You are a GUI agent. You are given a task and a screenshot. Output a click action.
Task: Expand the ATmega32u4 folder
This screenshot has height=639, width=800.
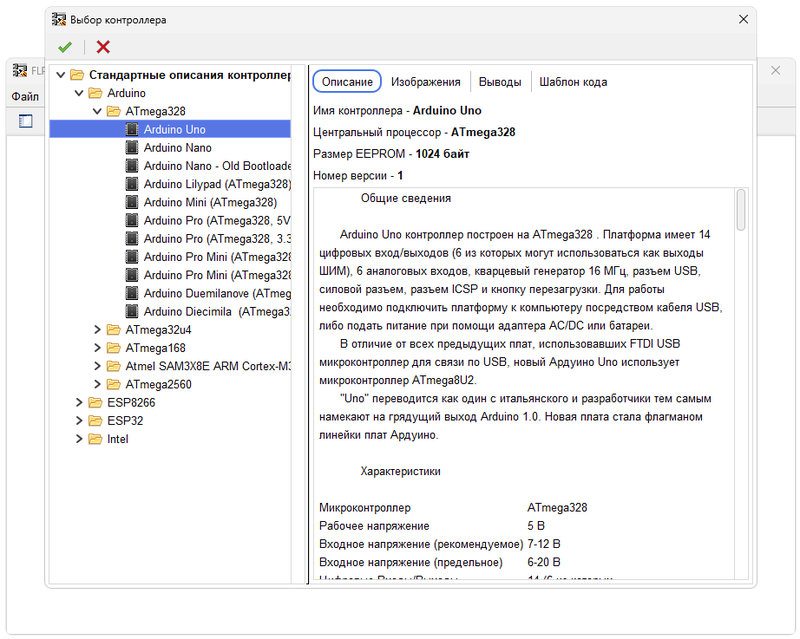click(x=96, y=330)
